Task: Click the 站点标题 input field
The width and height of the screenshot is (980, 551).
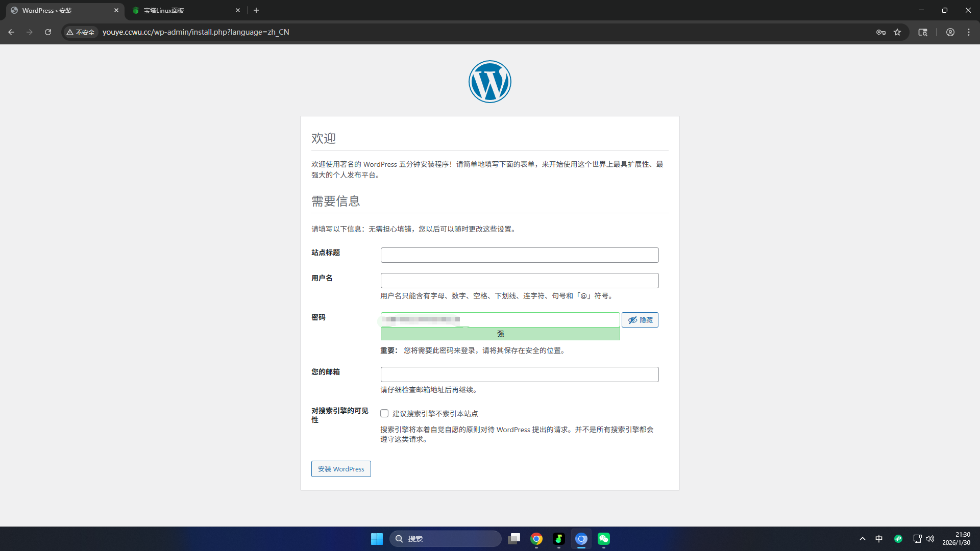Action: coord(520,255)
